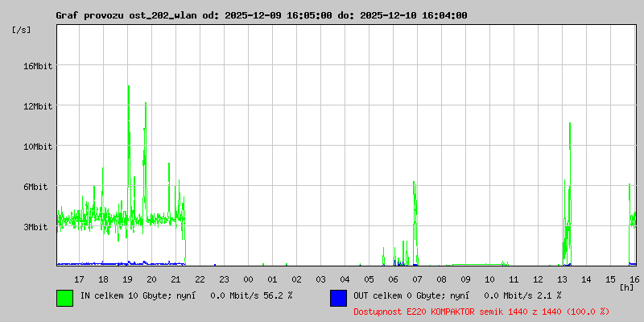The height and width of the screenshot is (322, 644).
Task: Click the [/s] unit label
Action: tap(22, 30)
